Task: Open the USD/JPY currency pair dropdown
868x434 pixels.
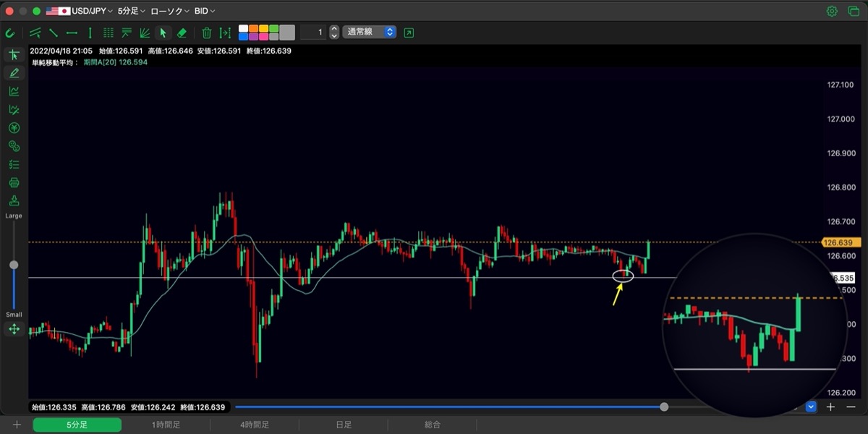Action: click(80, 11)
